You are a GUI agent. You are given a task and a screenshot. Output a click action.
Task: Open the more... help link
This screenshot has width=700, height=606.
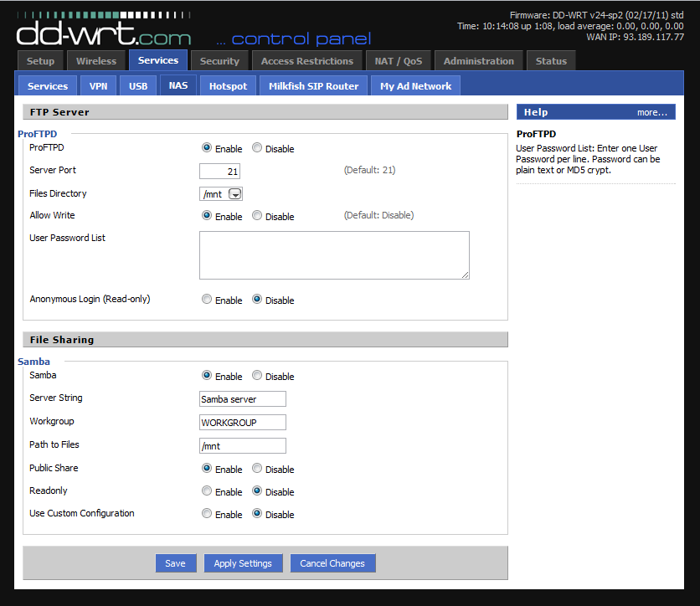[x=651, y=112]
